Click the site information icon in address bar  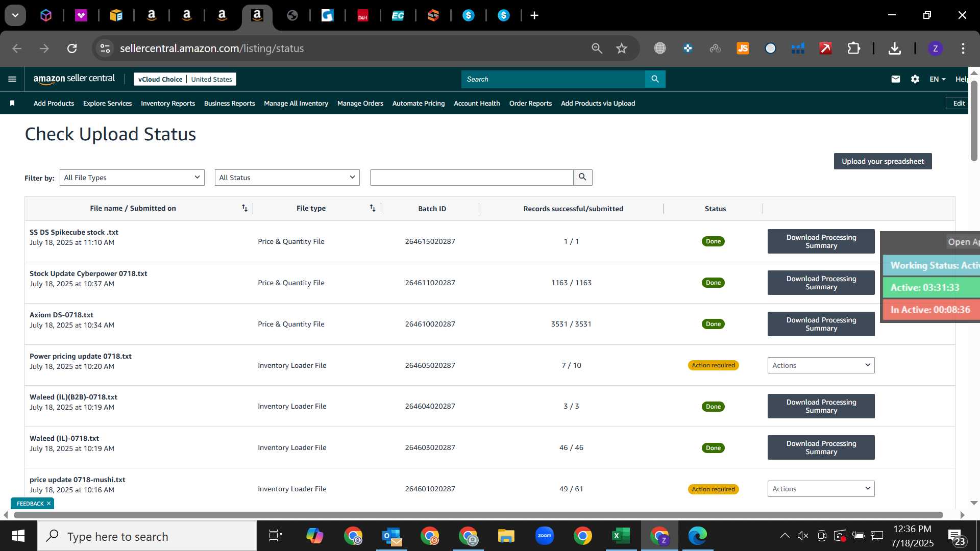[x=105, y=48]
